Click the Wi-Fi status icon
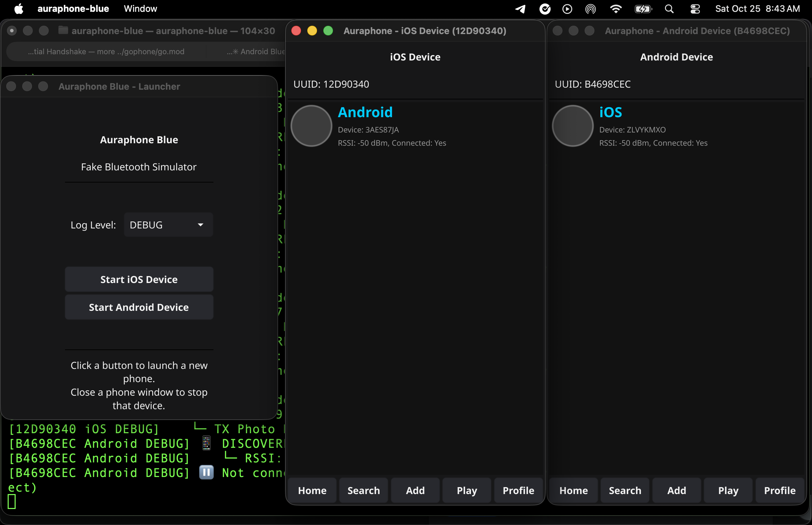Screen dimensions: 812x525 pos(616,9)
